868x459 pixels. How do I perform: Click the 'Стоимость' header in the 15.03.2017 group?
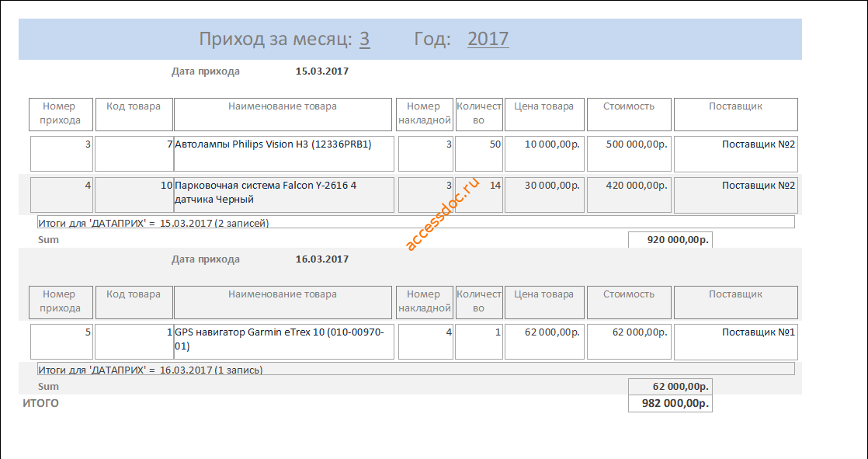pos(629,114)
